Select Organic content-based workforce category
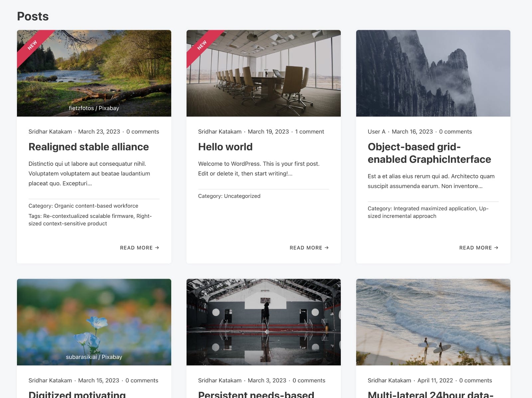 click(96, 206)
